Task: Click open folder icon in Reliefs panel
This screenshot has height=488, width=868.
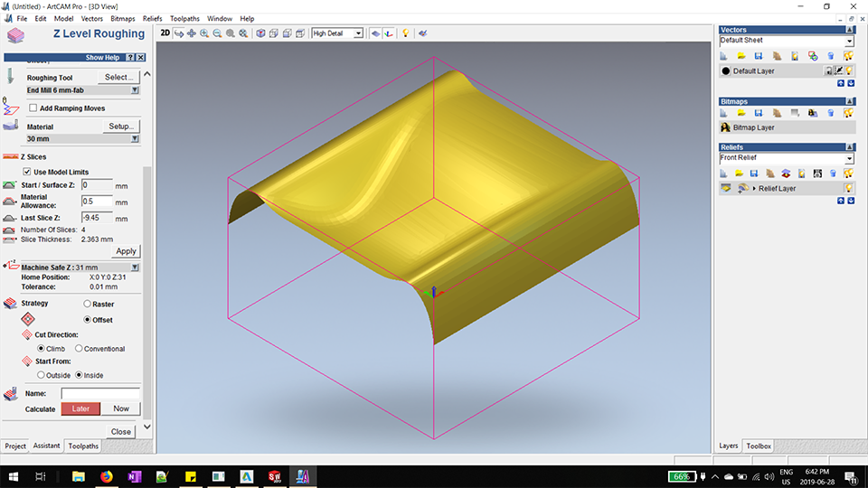Action: [739, 174]
